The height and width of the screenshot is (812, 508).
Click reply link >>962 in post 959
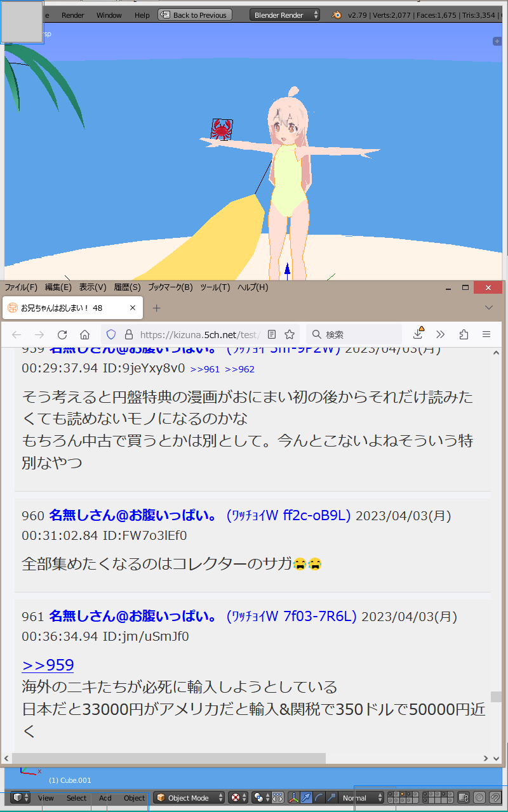coord(239,369)
